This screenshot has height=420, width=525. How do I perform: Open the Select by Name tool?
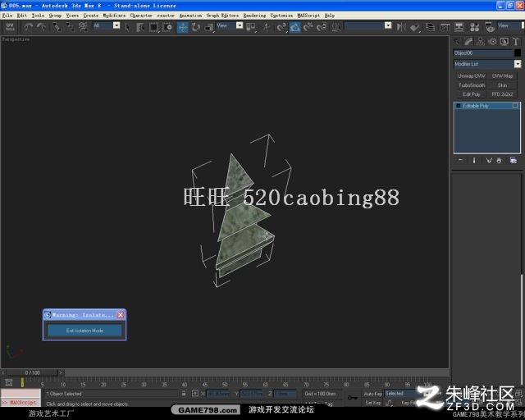(x=140, y=27)
